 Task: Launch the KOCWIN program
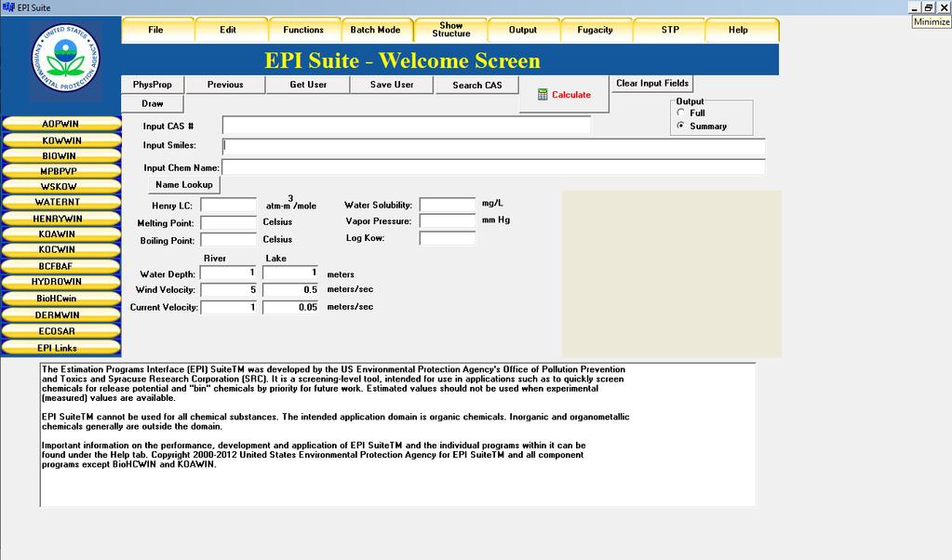pyautogui.click(x=60, y=249)
